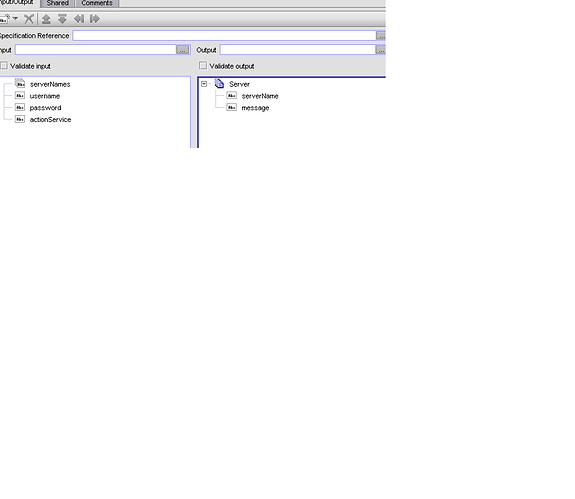Select the actionService input variable
This screenshot has width=575, height=499.
(50, 120)
